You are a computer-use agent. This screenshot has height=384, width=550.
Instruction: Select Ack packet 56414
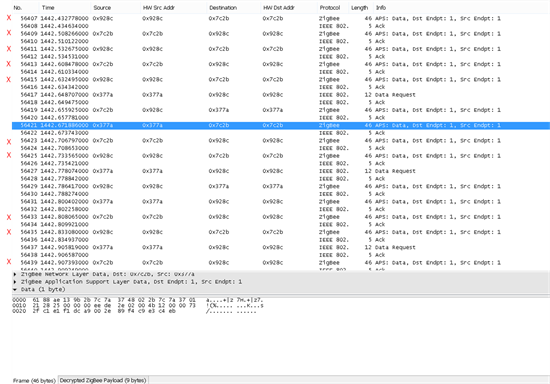click(281, 72)
